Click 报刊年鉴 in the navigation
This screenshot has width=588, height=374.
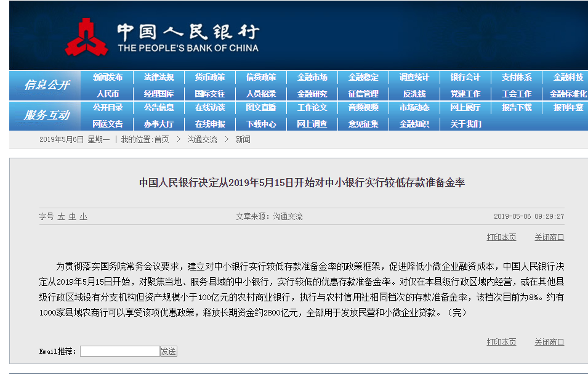coord(568,107)
